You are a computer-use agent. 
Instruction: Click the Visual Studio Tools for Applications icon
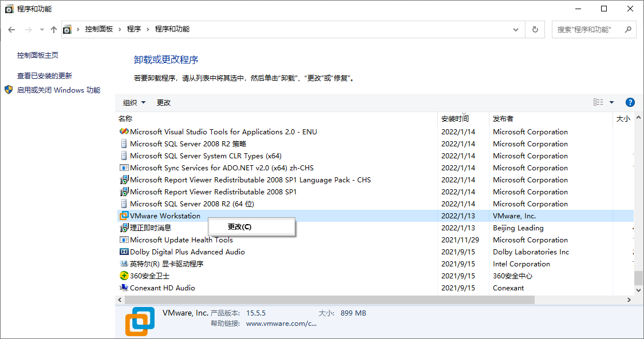coord(124,131)
